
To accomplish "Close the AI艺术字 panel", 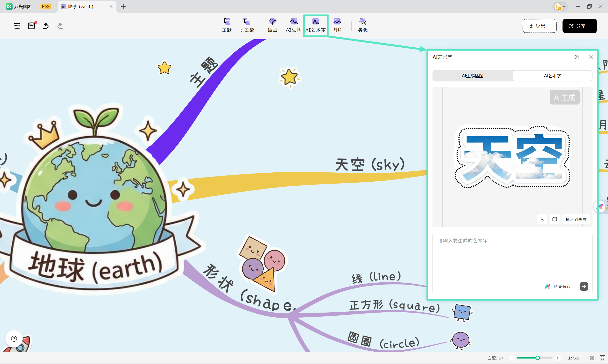I will coord(591,57).
